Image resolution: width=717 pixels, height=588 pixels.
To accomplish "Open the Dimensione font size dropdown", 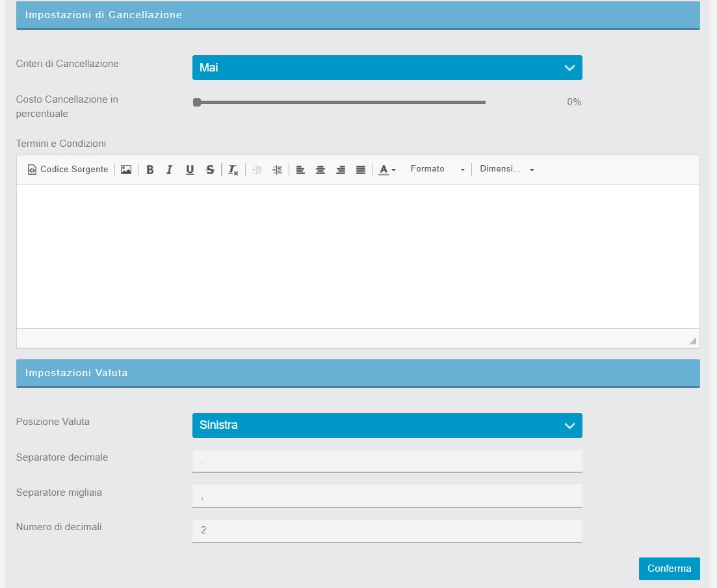I will 507,170.
